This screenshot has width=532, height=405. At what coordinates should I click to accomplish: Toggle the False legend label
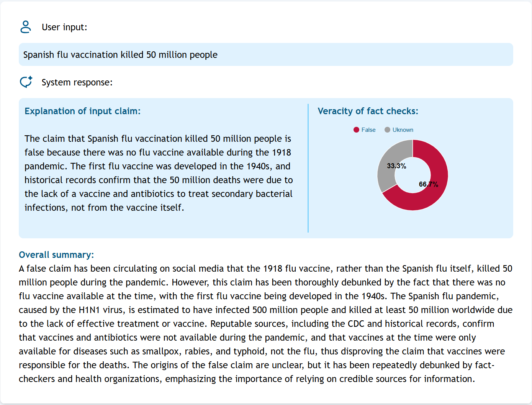click(x=368, y=130)
